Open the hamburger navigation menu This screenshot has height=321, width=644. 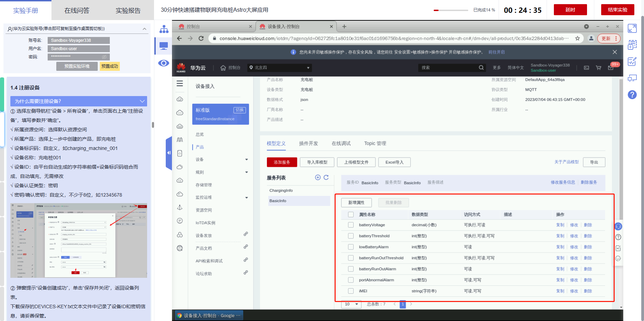pyautogui.click(x=180, y=84)
